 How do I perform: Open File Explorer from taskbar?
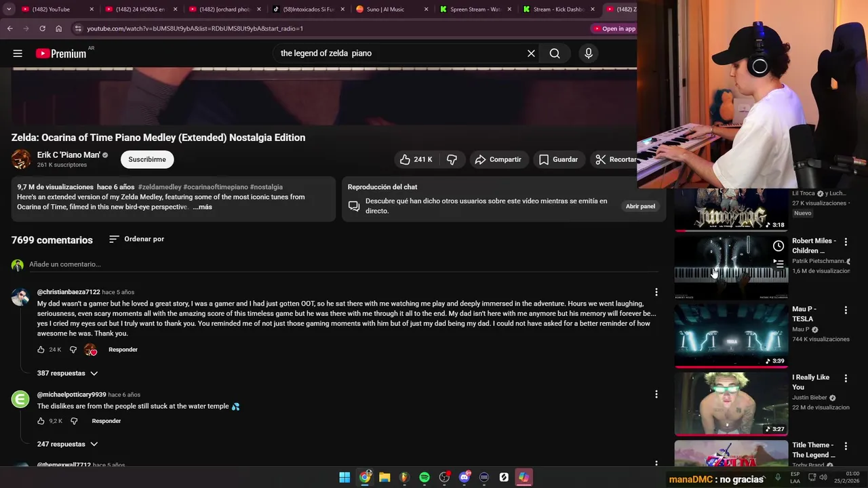[x=384, y=477]
